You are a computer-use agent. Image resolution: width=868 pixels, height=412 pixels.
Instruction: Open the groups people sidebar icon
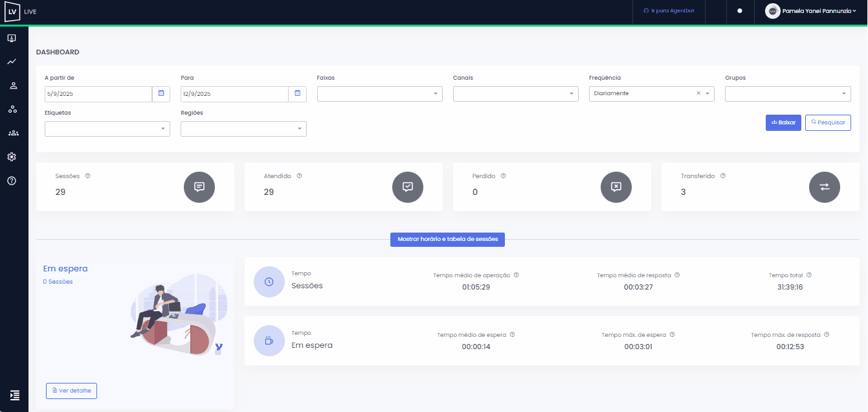tap(13, 133)
